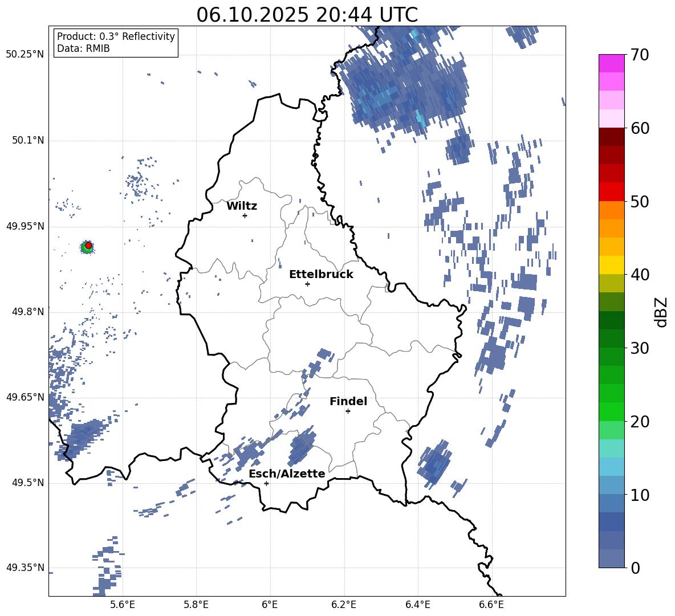Pick the dark maroon colorbar swatch below 60
This screenshot has height=616, width=675.
point(611,137)
